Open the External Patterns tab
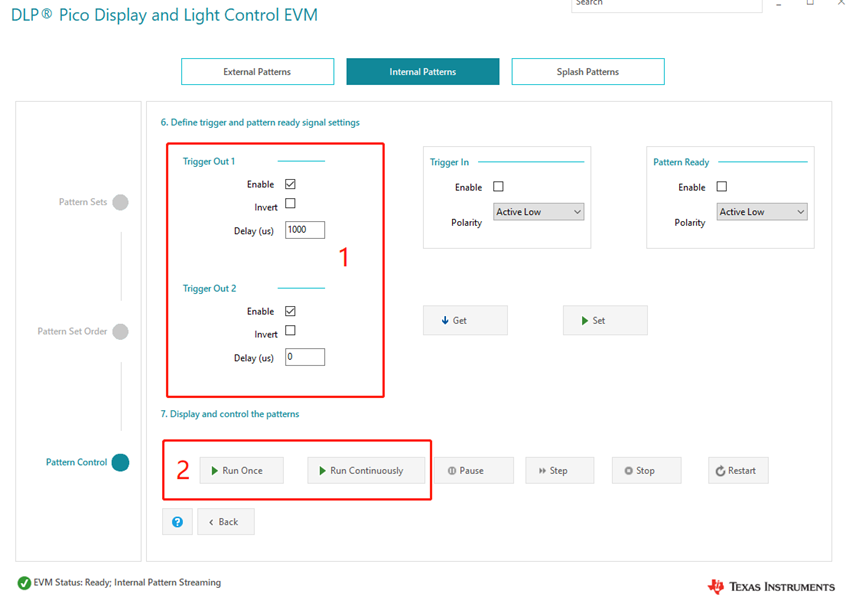The image size is (846, 597). [x=257, y=72]
